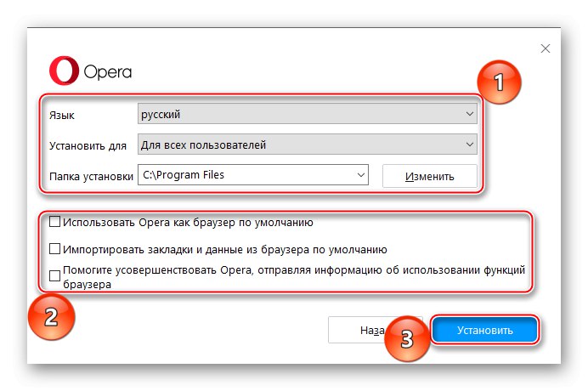The image size is (588, 391).
Task: Open the Установить для dropdown
Action: click(x=307, y=144)
